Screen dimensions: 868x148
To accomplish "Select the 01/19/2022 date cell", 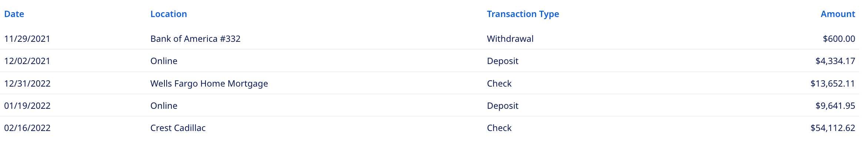I will tap(27, 106).
